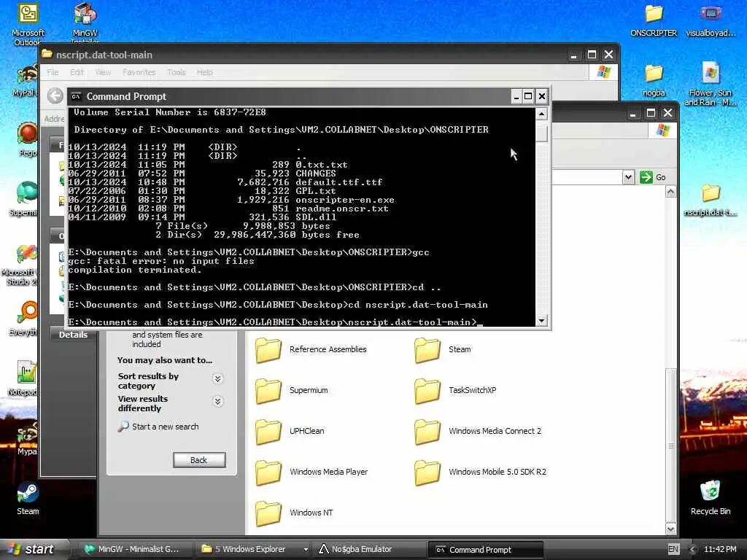This screenshot has width=747, height=560.
Task: Click the language indicator EN in tray
Action: (673, 549)
